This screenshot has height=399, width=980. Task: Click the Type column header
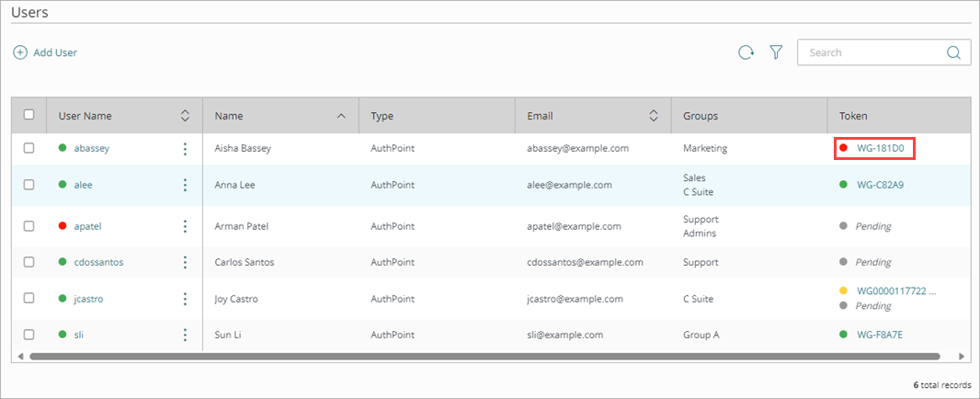(x=382, y=116)
